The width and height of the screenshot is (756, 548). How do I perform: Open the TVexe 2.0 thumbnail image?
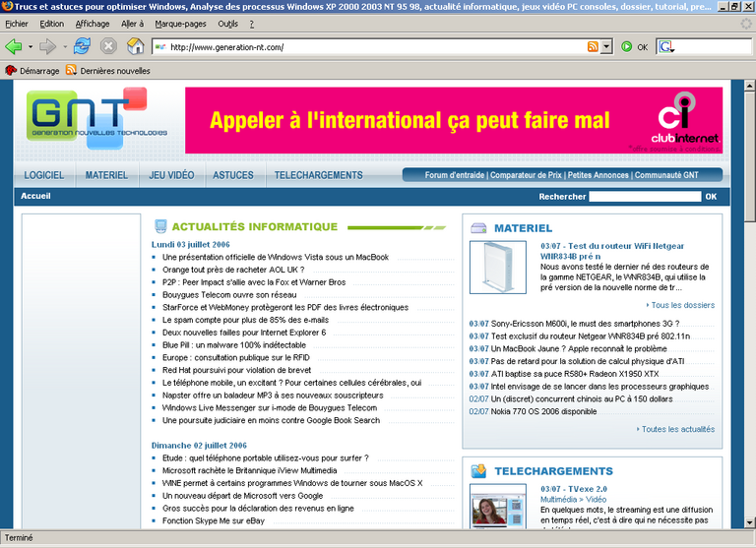pyautogui.click(x=497, y=506)
